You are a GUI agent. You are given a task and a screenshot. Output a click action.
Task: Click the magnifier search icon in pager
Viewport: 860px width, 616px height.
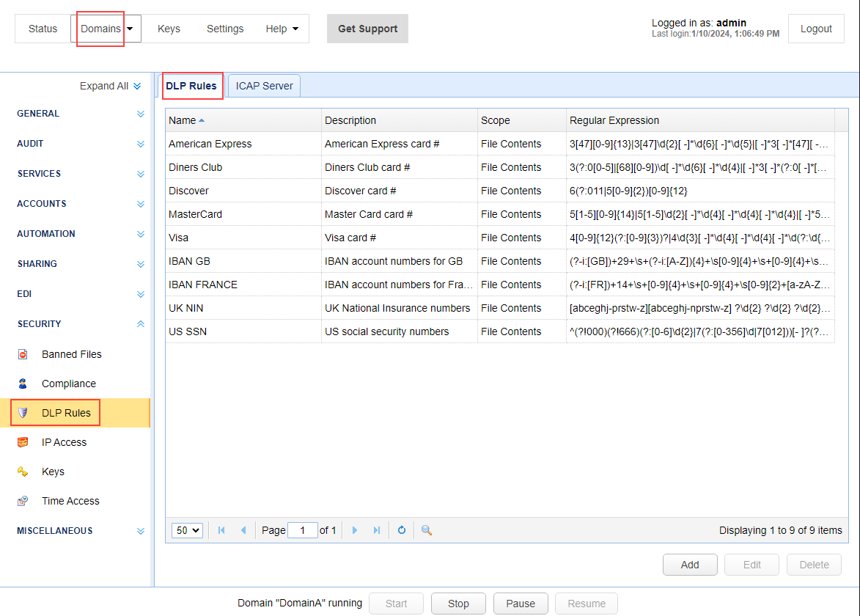tap(426, 530)
